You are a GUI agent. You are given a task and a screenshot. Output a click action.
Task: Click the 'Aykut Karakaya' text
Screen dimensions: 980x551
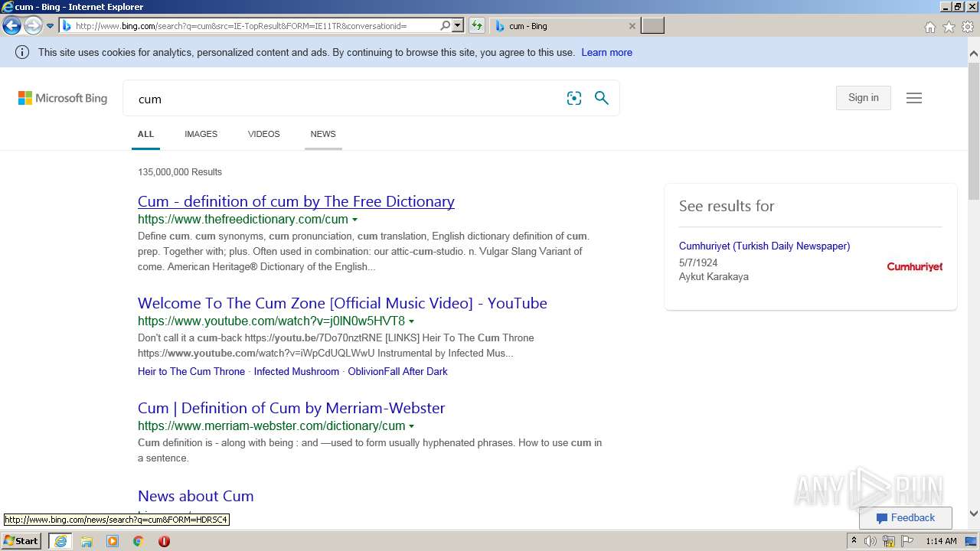pyautogui.click(x=714, y=277)
